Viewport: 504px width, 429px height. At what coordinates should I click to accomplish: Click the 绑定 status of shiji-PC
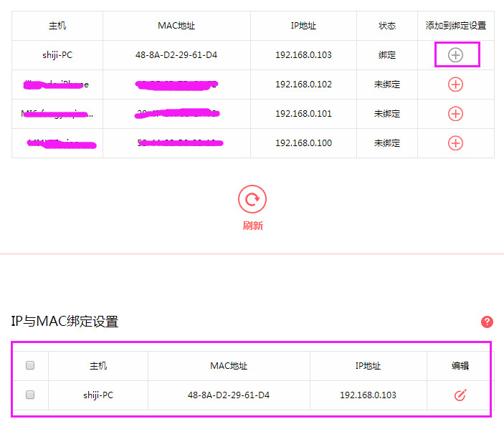[386, 55]
